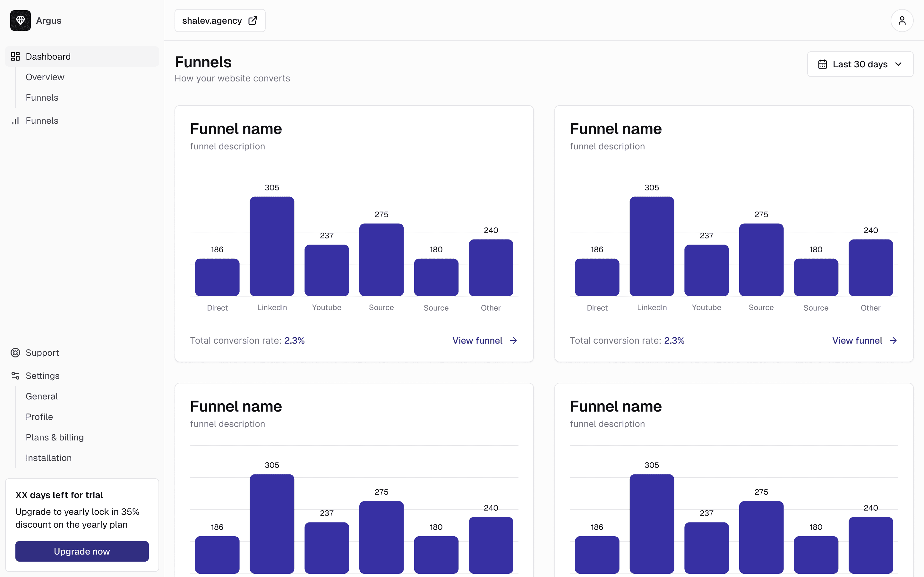Image resolution: width=924 pixels, height=577 pixels.
Task: Open the Overview sidebar item
Action: (x=45, y=77)
